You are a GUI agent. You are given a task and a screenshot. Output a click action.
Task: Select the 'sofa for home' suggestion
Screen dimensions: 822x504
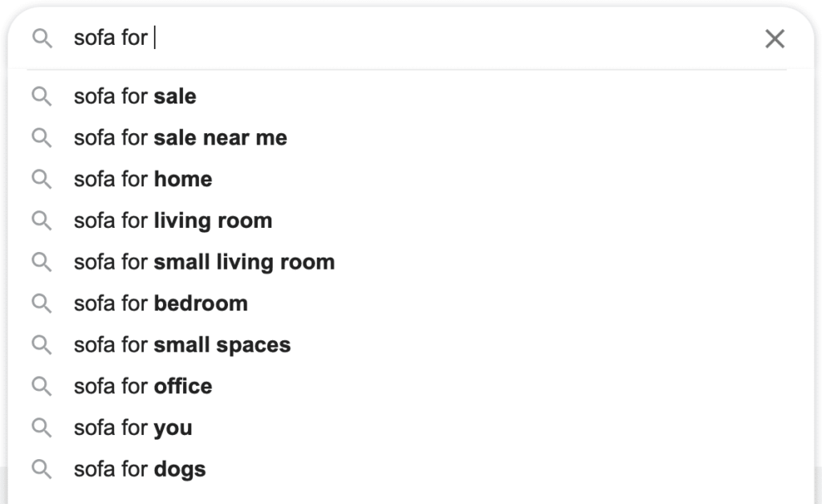pyautogui.click(x=142, y=179)
